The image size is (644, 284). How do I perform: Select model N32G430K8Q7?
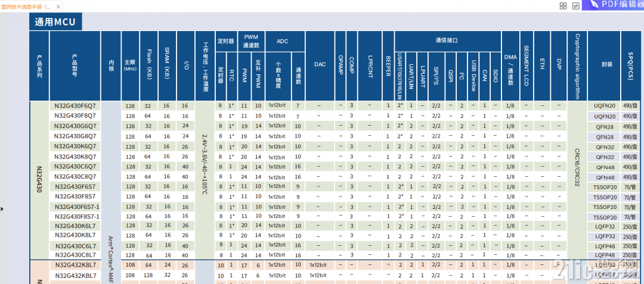[75, 157]
